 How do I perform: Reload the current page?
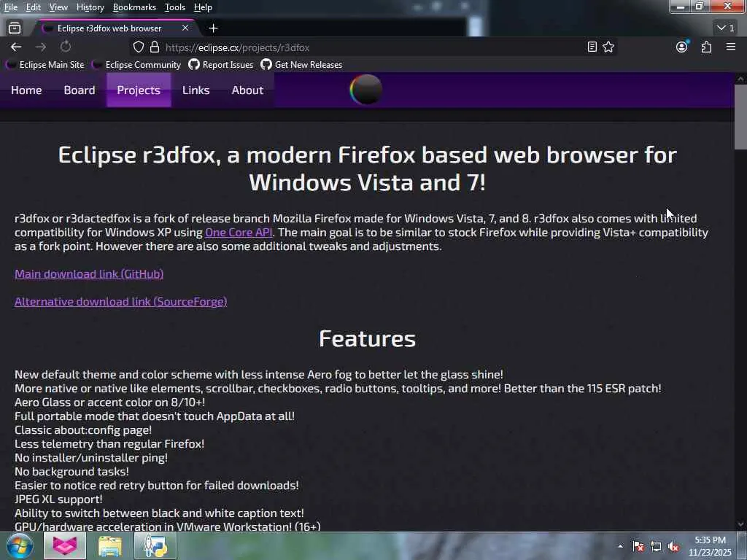(x=65, y=47)
